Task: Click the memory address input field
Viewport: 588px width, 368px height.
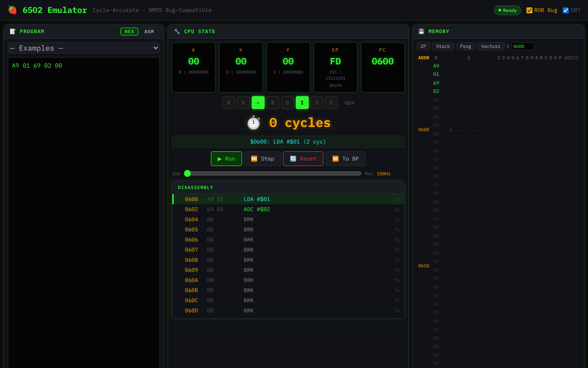Action: pos(523,46)
